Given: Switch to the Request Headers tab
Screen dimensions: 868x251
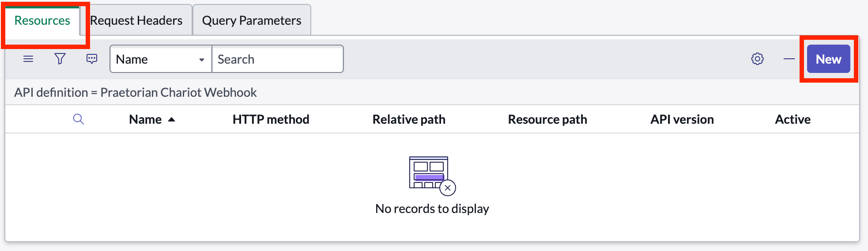Looking at the screenshot, I should (136, 20).
